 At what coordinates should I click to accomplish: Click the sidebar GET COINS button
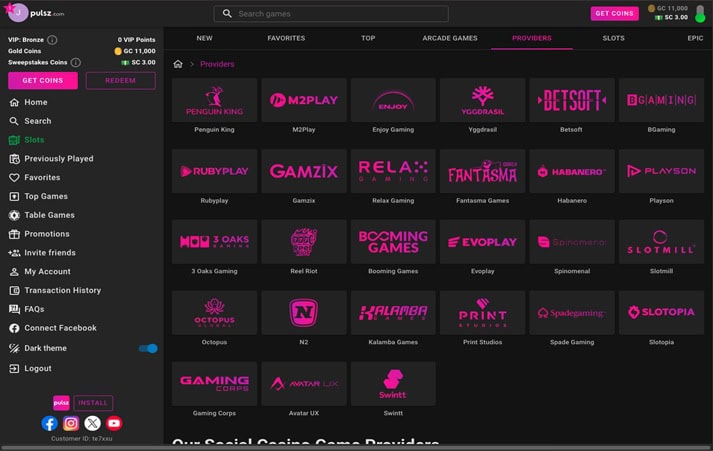click(43, 80)
